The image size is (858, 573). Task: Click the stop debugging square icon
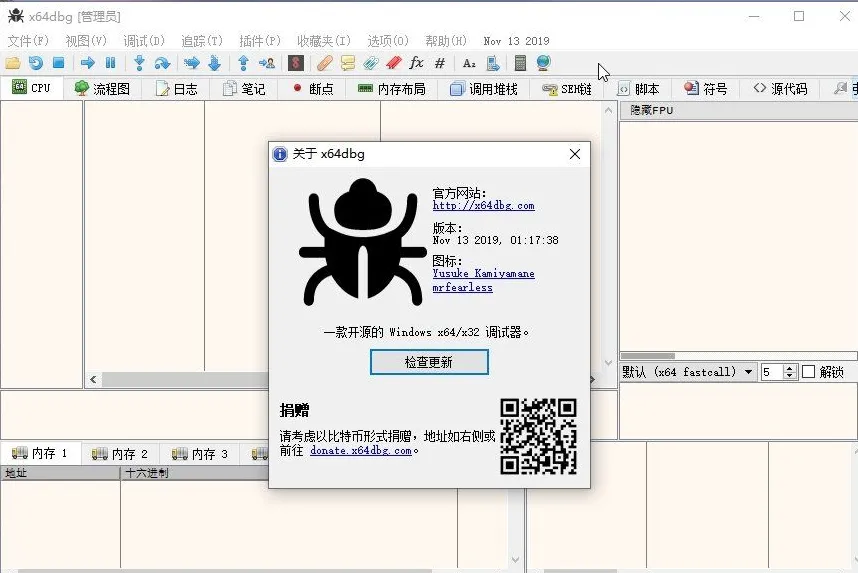point(59,63)
